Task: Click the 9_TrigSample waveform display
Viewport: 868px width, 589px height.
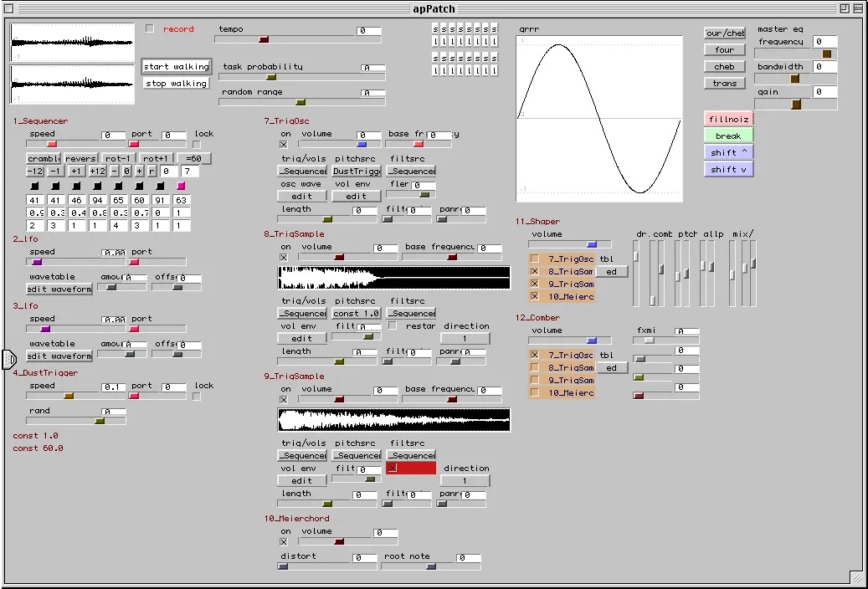Action: (x=393, y=420)
